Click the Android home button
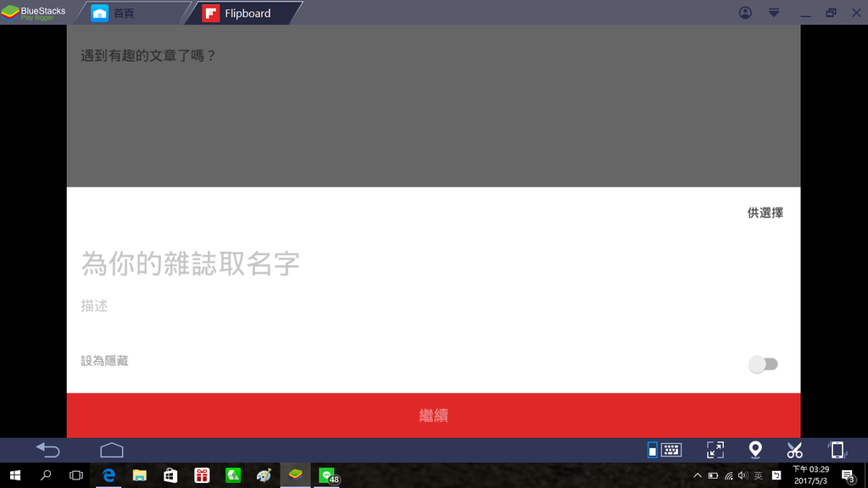868x488 pixels. 112,450
